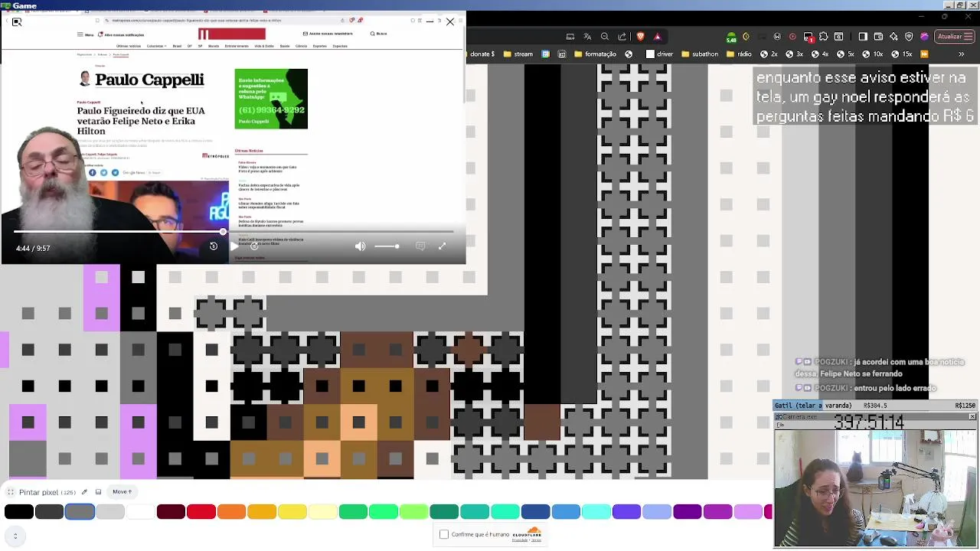The image size is (980, 551).
Task: Check Confirme que é humano checkbox
Action: point(444,534)
